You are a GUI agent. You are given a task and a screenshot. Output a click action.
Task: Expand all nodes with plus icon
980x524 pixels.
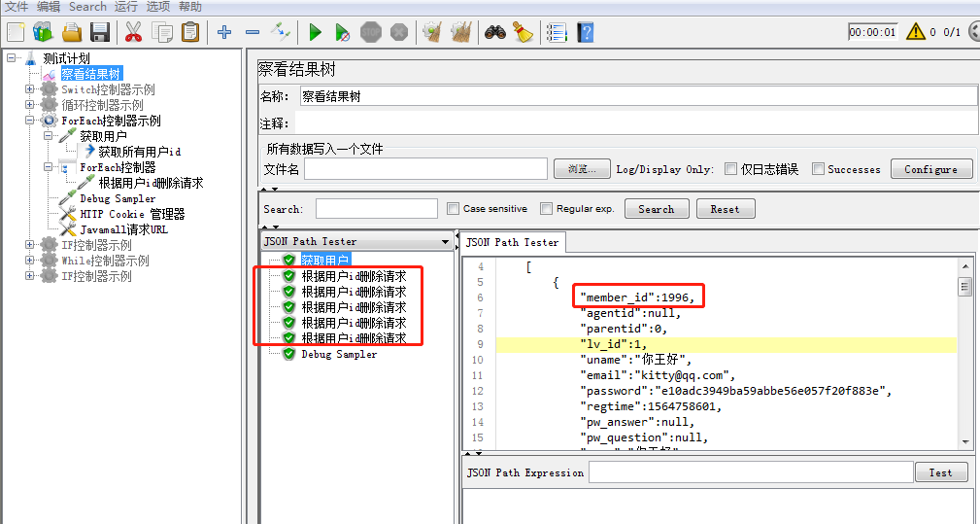click(224, 32)
